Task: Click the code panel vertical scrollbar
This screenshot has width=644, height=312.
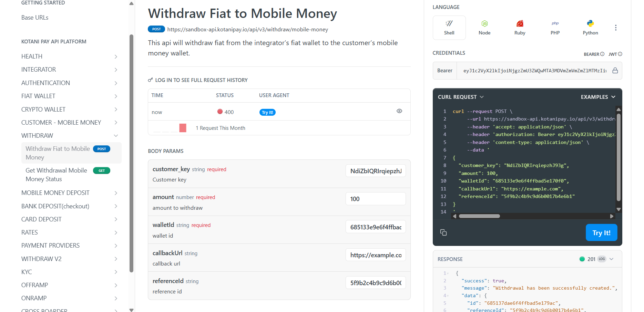Action: (x=619, y=157)
